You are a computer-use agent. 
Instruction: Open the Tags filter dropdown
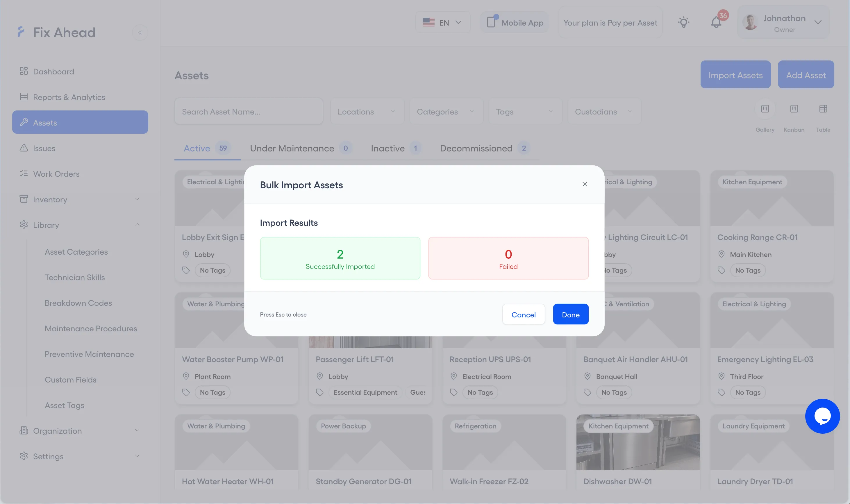[x=525, y=111]
